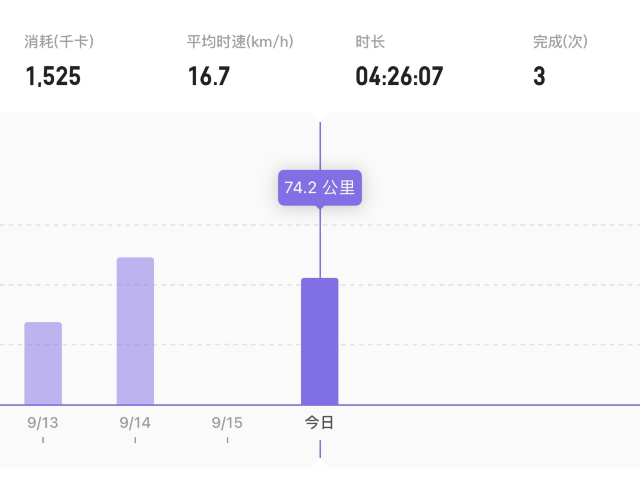Click the completed count value 3
The height and width of the screenshot is (480, 640).
click(539, 76)
